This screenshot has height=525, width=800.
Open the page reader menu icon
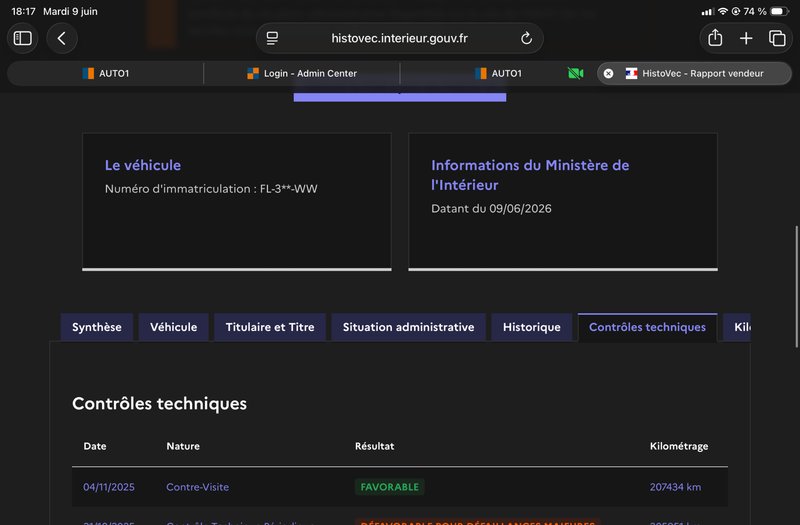[272, 38]
